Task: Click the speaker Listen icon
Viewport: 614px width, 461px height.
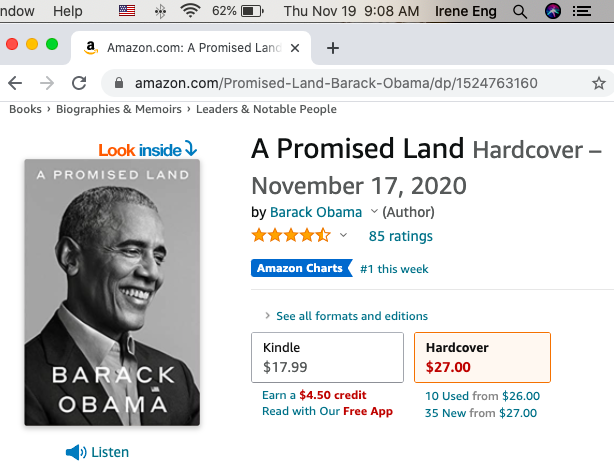Action: [x=75, y=452]
